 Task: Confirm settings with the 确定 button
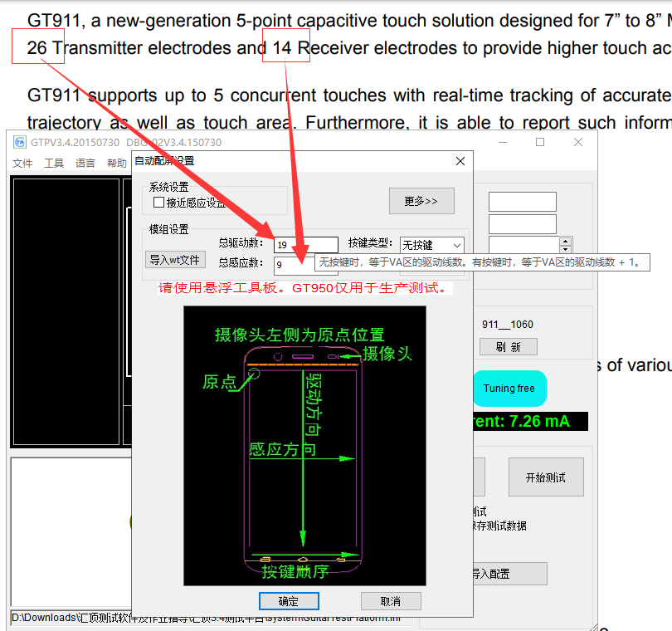[289, 601]
